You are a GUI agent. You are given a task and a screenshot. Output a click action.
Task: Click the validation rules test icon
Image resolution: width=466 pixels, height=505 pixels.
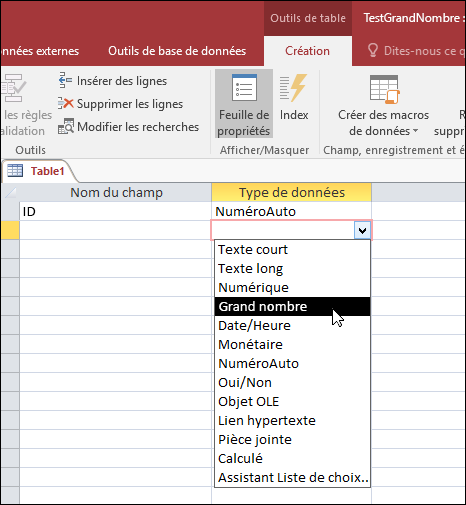(13, 88)
